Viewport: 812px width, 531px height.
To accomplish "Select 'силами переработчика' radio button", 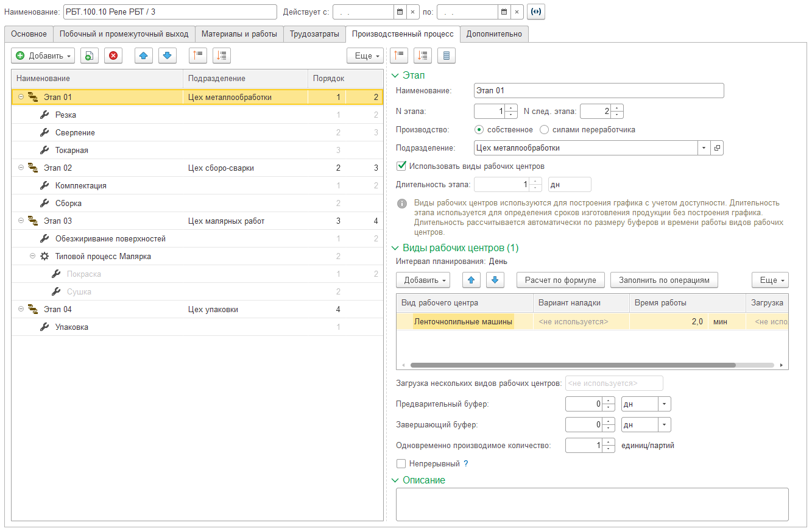I will point(545,130).
